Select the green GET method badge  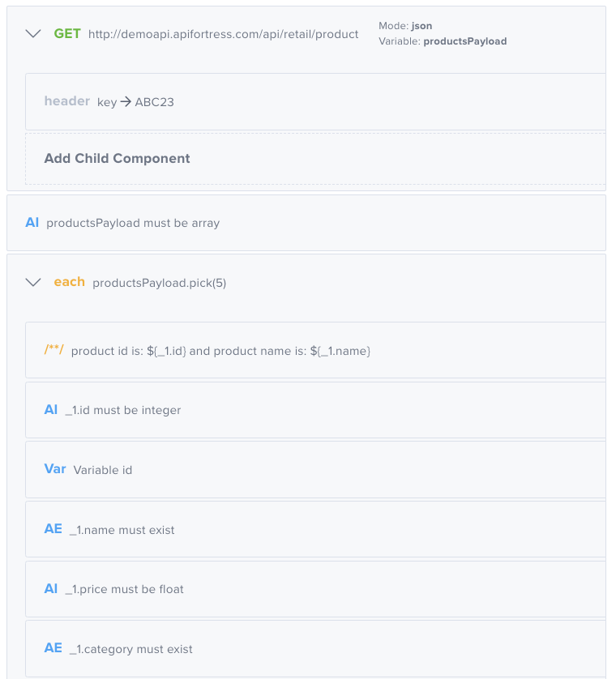pyautogui.click(x=65, y=34)
